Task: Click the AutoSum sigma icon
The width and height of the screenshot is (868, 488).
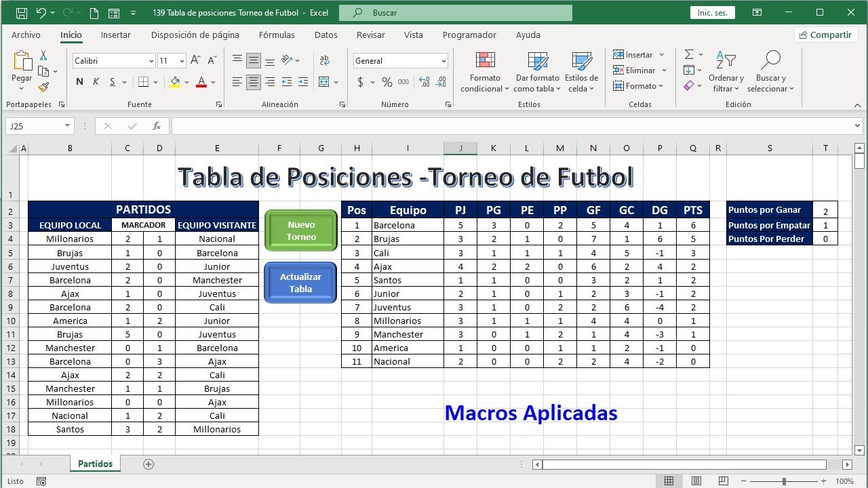Action: point(689,54)
